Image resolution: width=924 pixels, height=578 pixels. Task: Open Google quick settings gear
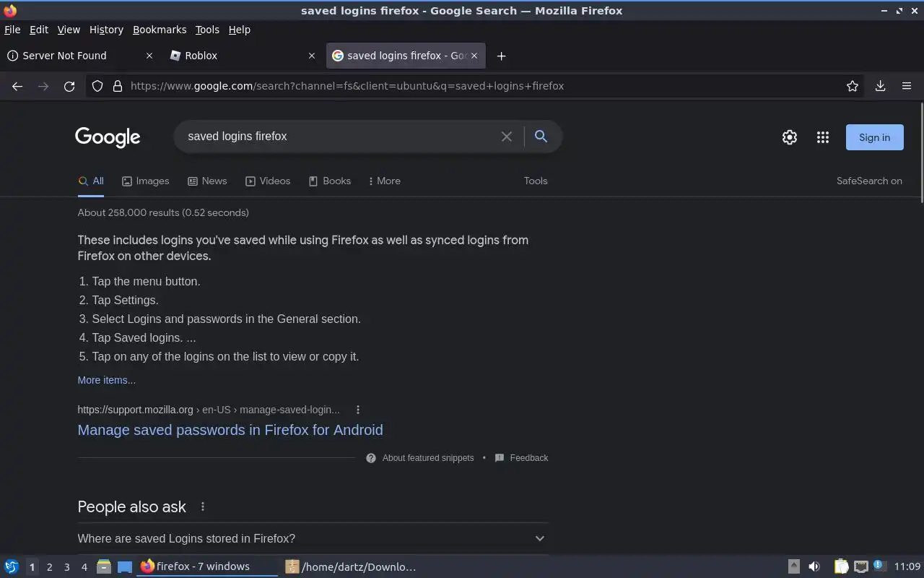790,137
